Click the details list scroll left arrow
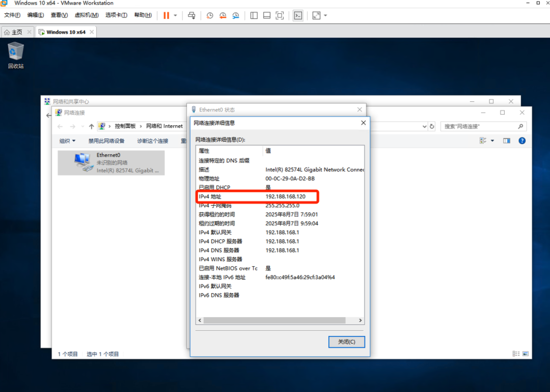The height and width of the screenshot is (392, 550). click(200, 320)
